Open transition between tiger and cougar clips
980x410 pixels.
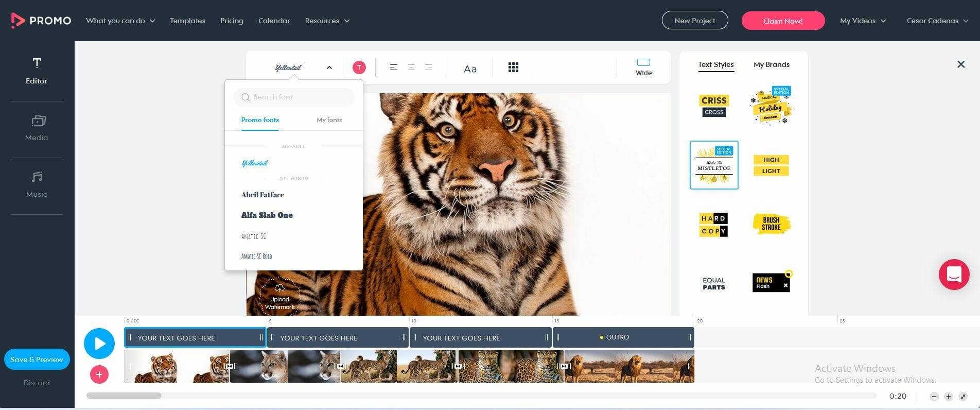(x=230, y=366)
